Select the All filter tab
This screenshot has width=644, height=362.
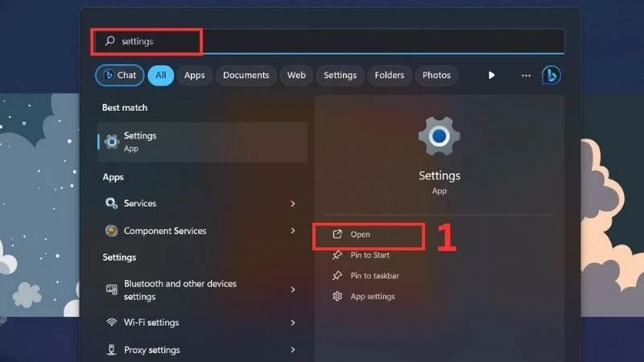[160, 75]
